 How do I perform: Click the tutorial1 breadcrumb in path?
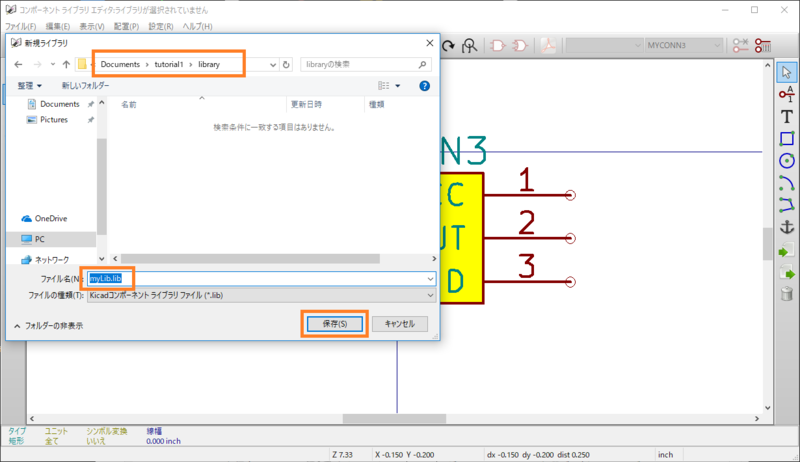[168, 64]
